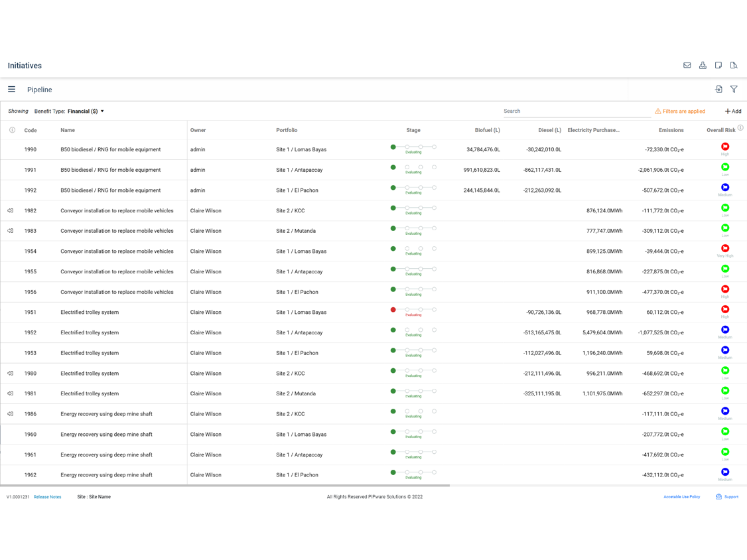
Task: Open the mail envelope icon in header
Action: point(687,66)
